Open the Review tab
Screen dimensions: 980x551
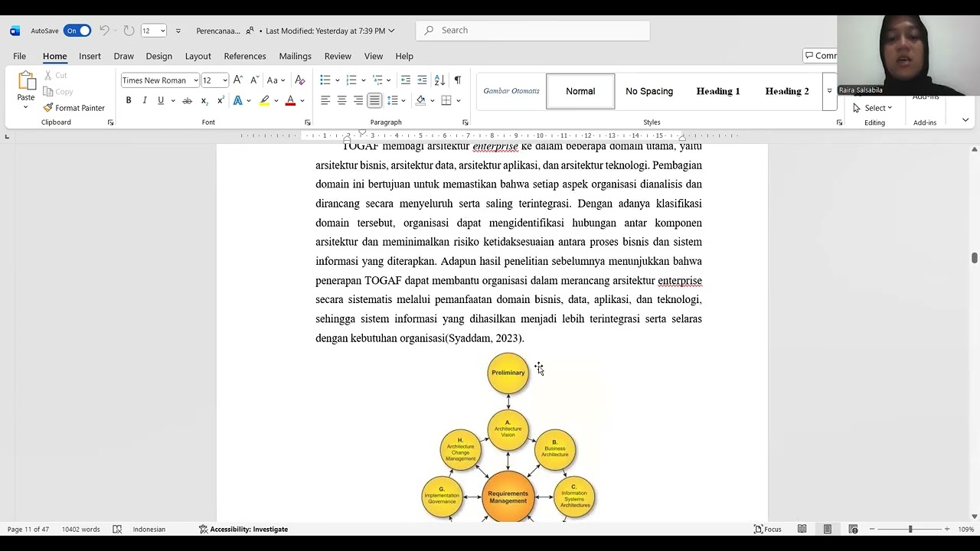pyautogui.click(x=338, y=56)
